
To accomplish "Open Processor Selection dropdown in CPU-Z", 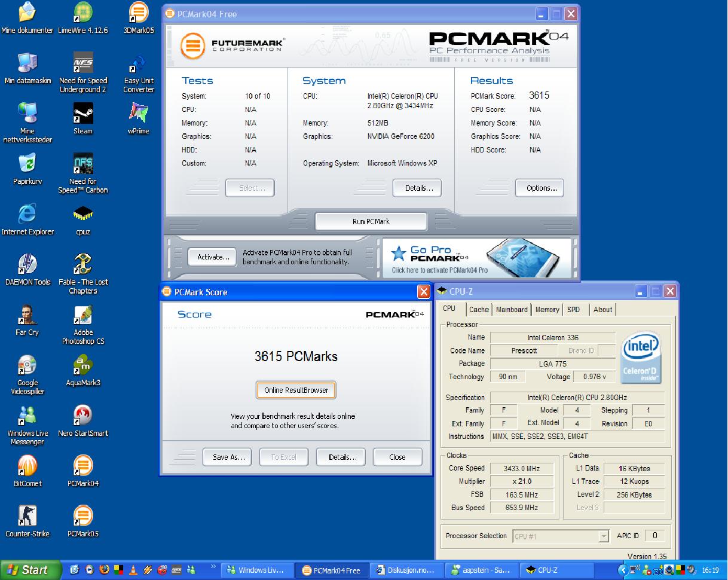I will coord(561,536).
